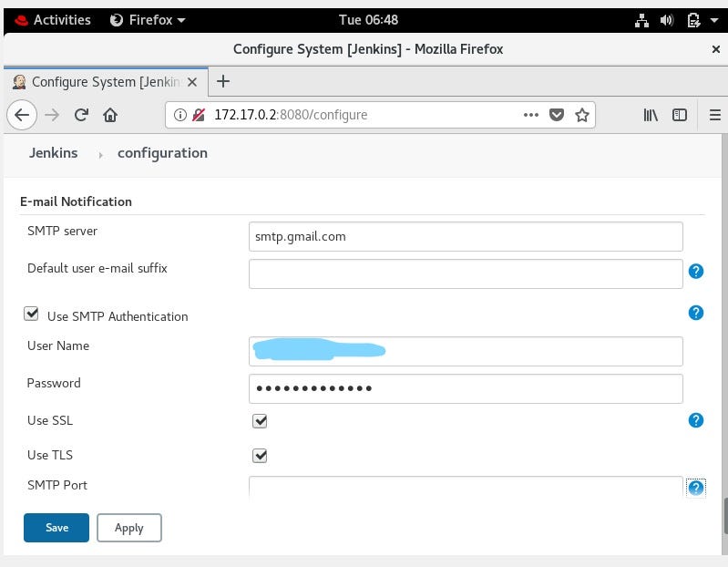
Task: Open help for Use SSL
Action: pyautogui.click(x=695, y=420)
